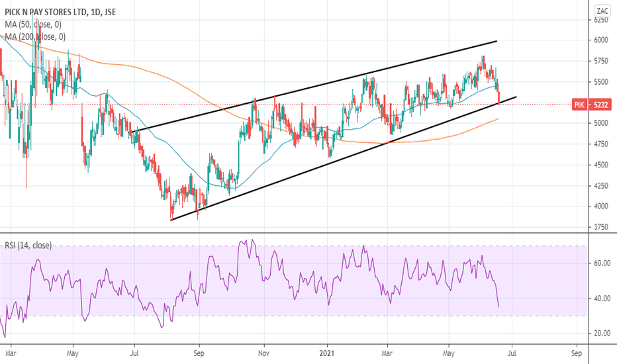Click the ZAC currency badge
The height and width of the screenshot is (364, 617).
(x=602, y=11)
